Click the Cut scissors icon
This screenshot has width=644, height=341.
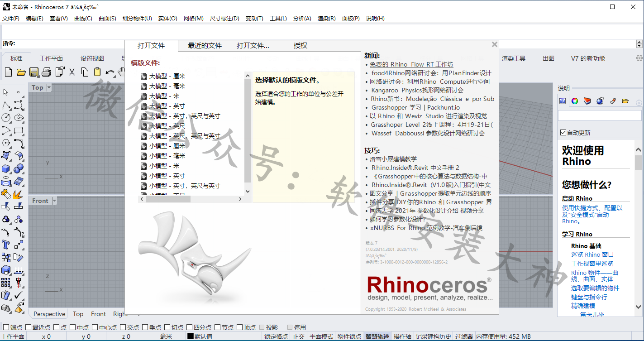pyautogui.click(x=72, y=72)
